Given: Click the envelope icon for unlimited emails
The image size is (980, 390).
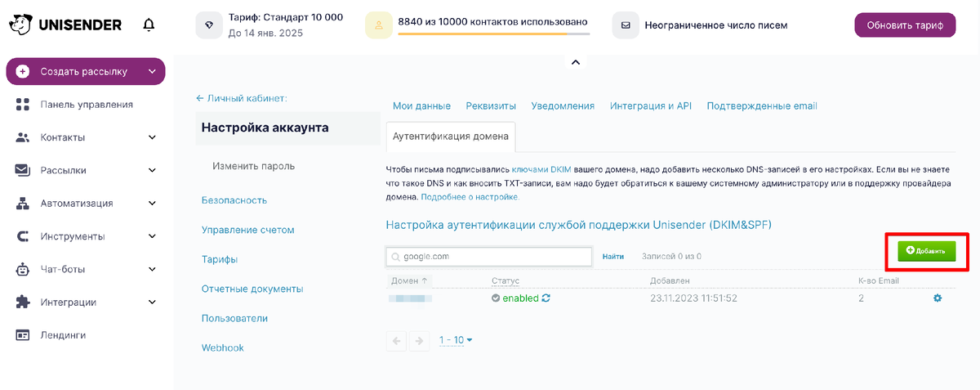Looking at the screenshot, I should click(x=626, y=25).
